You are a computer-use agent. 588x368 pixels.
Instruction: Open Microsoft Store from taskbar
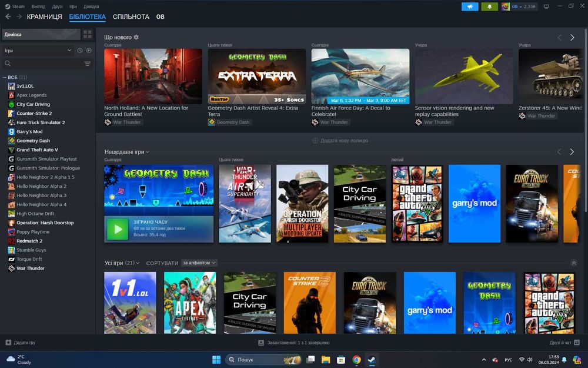(x=341, y=359)
